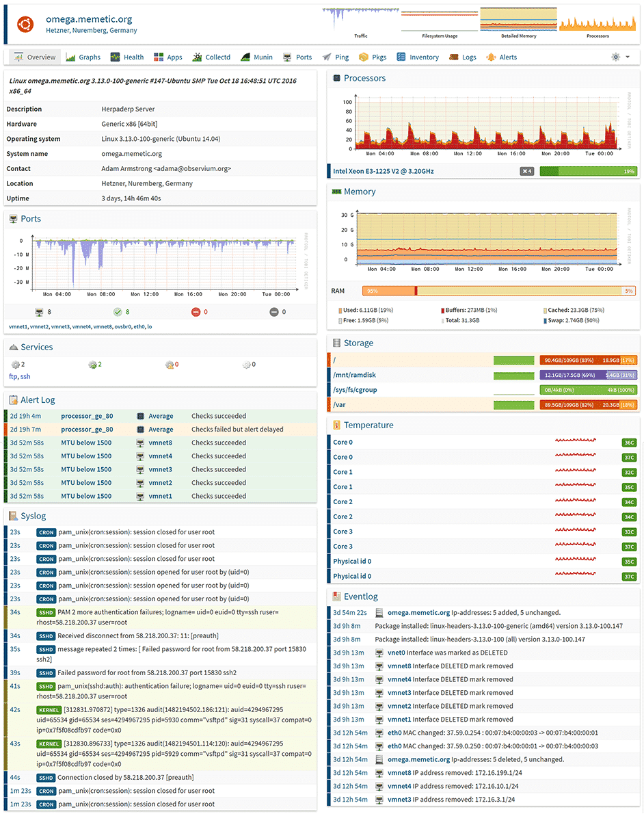Open the Health tab
Viewport: 644px width, 814px height.
[127, 57]
